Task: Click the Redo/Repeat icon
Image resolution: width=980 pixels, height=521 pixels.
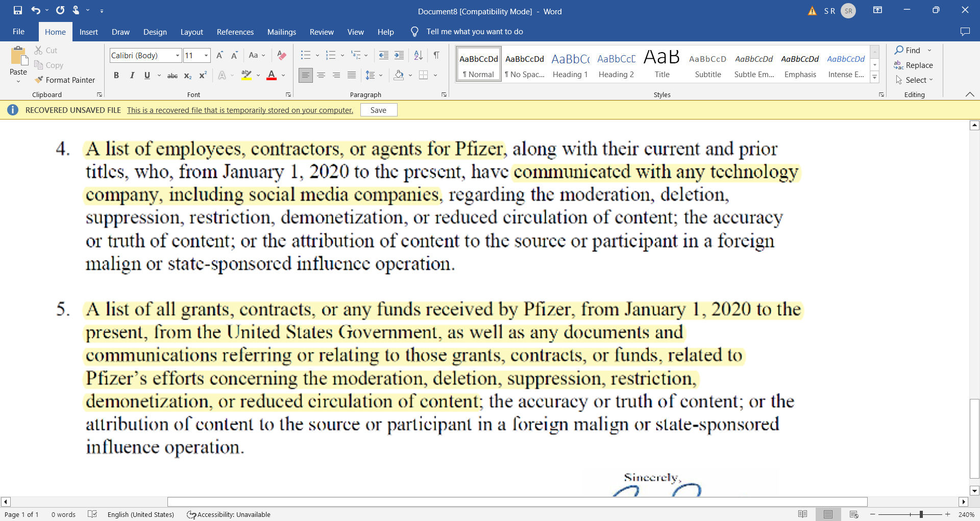Action: (x=60, y=10)
